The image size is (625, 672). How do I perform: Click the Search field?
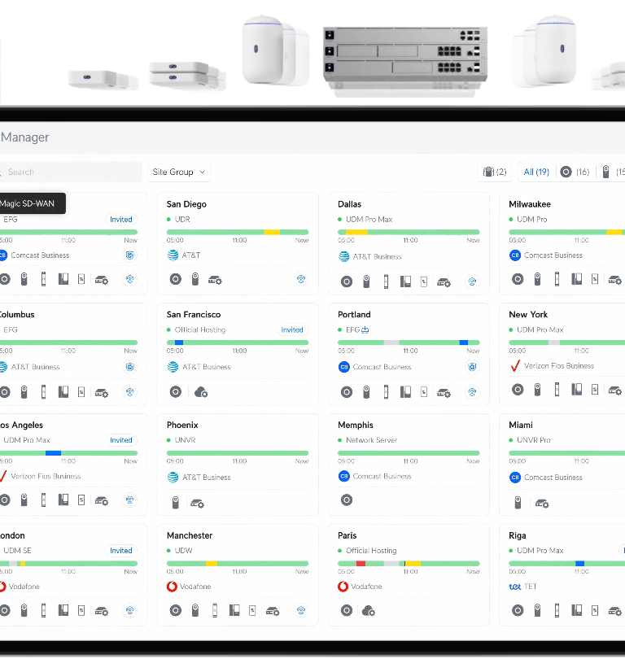[x=70, y=172]
